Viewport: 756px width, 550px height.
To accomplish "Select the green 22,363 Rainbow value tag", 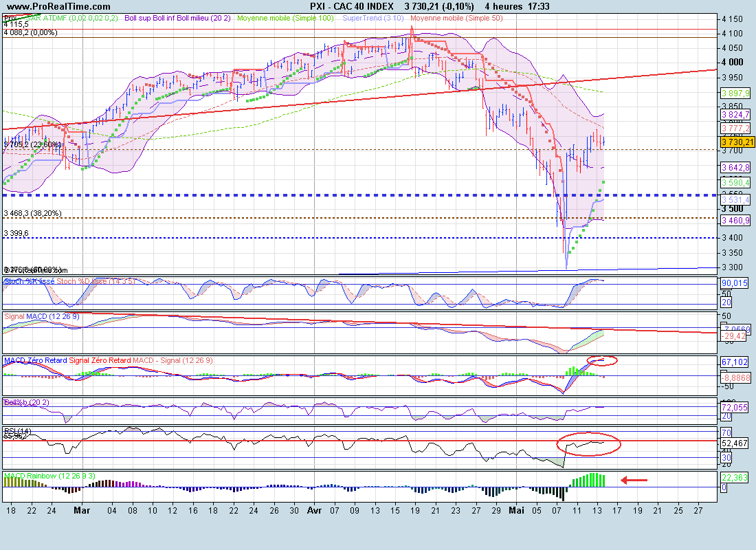I will coord(735,477).
